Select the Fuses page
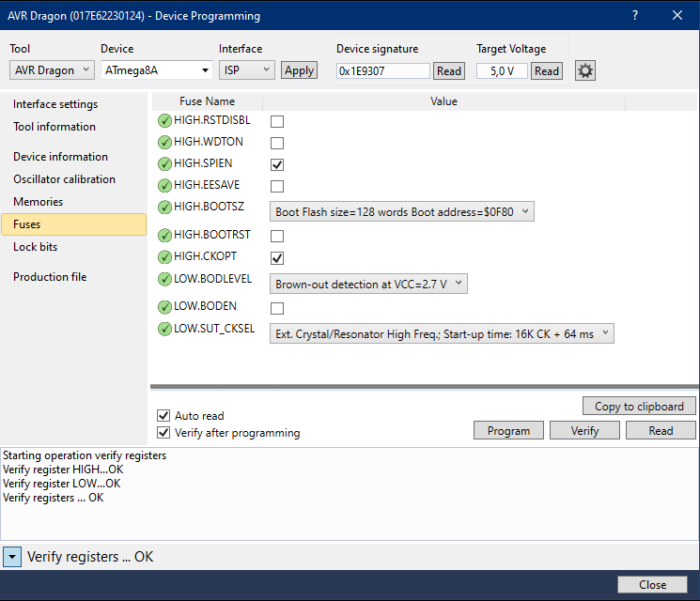The width and height of the screenshot is (700, 601). click(x=73, y=224)
